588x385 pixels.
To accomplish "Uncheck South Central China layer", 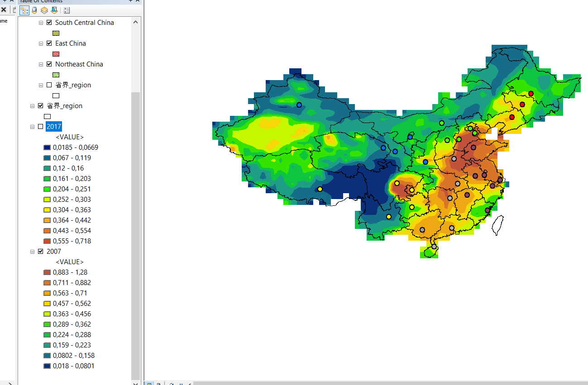I will (x=49, y=22).
